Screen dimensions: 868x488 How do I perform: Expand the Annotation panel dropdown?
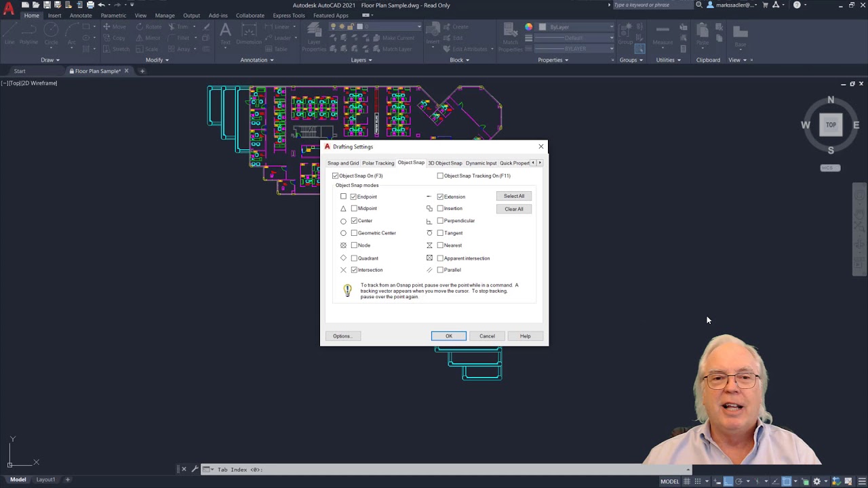point(257,60)
